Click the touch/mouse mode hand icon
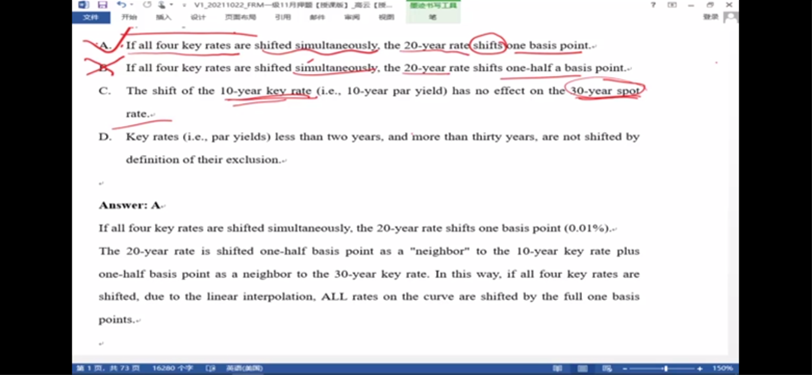The width and height of the screenshot is (812, 375). coord(163,5)
